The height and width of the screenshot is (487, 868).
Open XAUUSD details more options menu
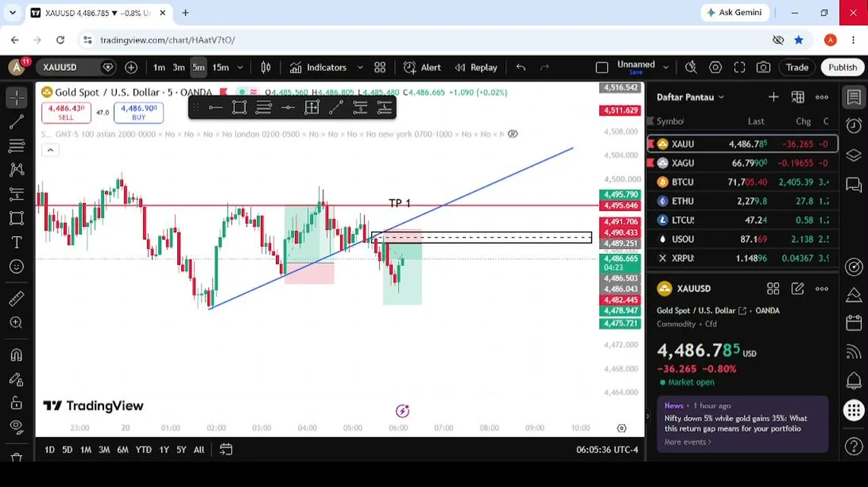click(x=822, y=289)
